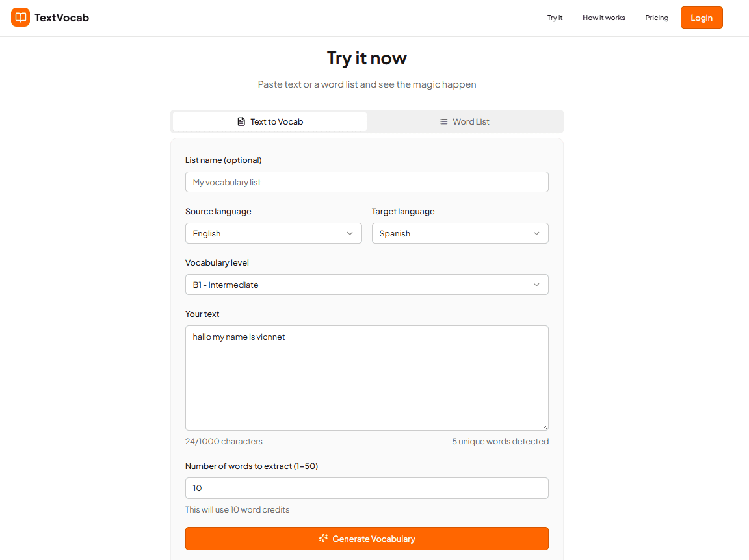Open the Source language dropdown
The height and width of the screenshot is (560, 749).
pyautogui.click(x=273, y=233)
